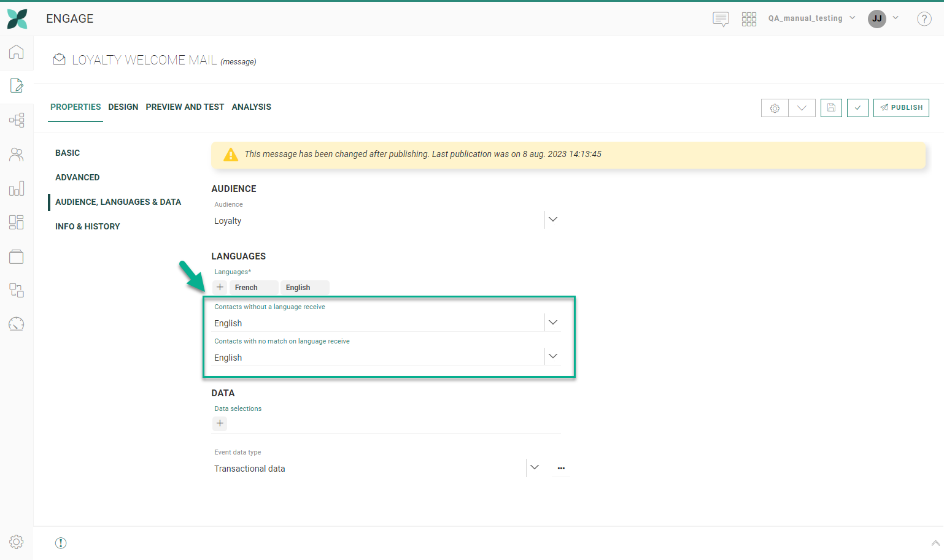Click the Publish button
The image size is (944, 560).
(x=901, y=108)
